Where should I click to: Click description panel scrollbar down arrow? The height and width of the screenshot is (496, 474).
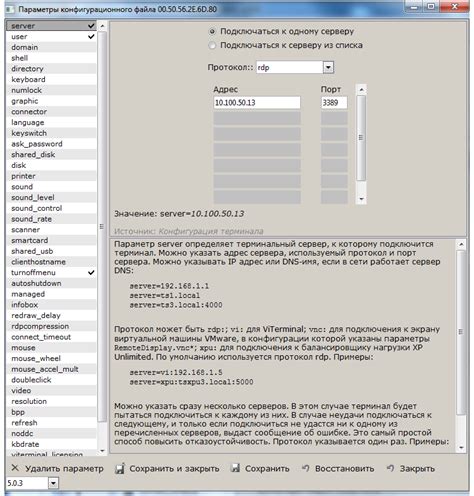461,448
